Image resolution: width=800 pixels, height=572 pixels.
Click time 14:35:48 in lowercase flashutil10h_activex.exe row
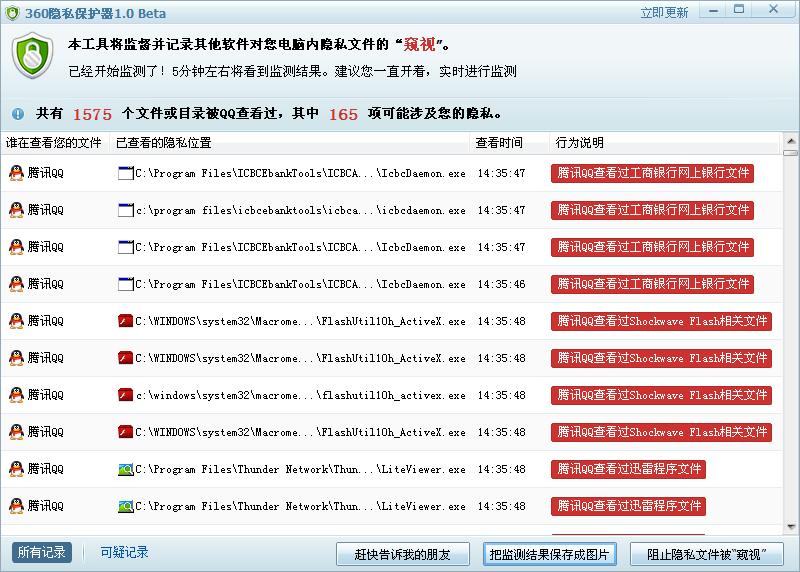[x=501, y=395]
